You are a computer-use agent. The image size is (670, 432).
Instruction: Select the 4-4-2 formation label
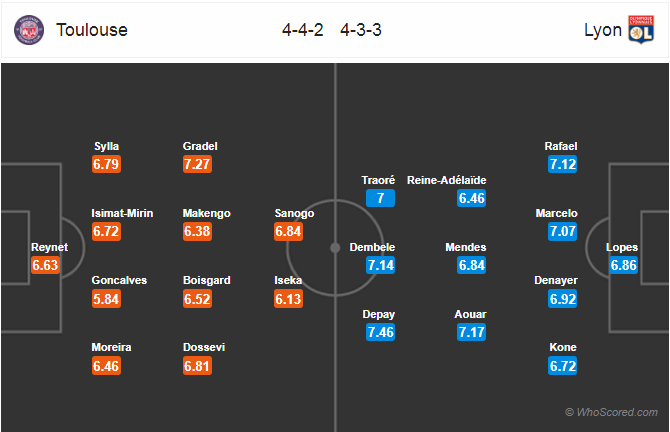[303, 30]
